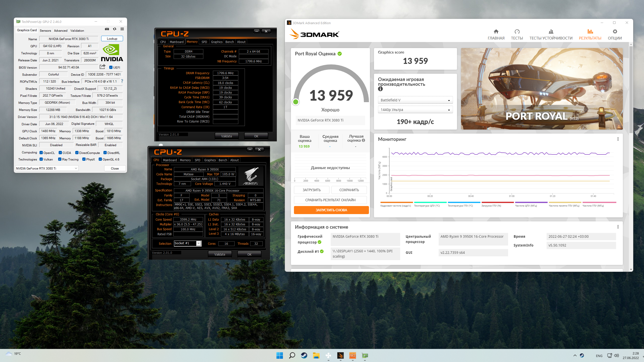Open Steam from taskbar

pyautogui.click(x=304, y=355)
